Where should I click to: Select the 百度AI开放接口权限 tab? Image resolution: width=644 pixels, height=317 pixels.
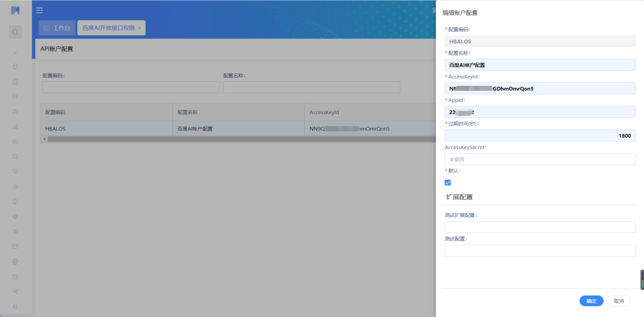click(x=108, y=28)
